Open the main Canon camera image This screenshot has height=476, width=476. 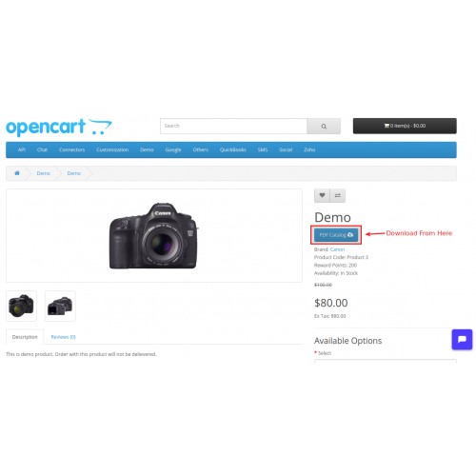154,235
